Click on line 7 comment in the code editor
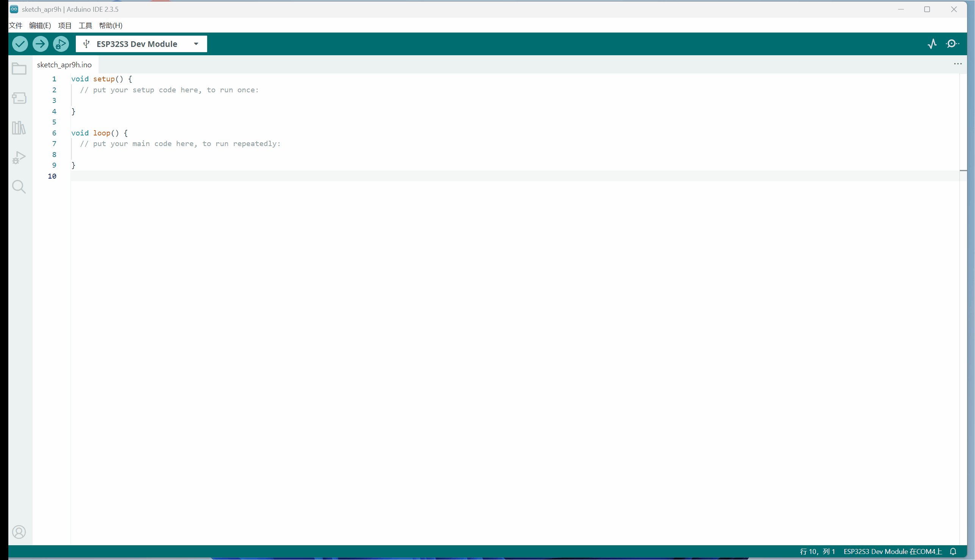 pyautogui.click(x=180, y=143)
